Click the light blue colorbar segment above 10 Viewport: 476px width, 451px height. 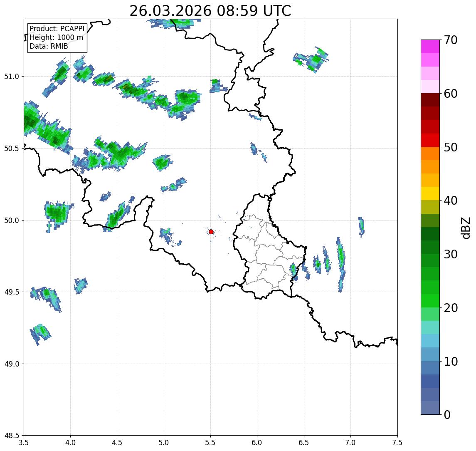(430, 341)
